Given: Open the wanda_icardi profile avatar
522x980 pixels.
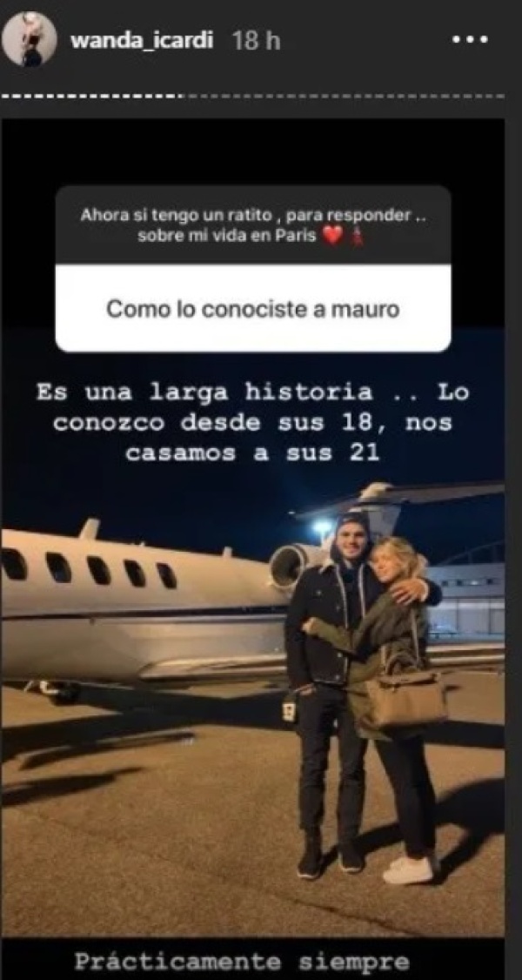Looking at the screenshot, I should (x=29, y=39).
